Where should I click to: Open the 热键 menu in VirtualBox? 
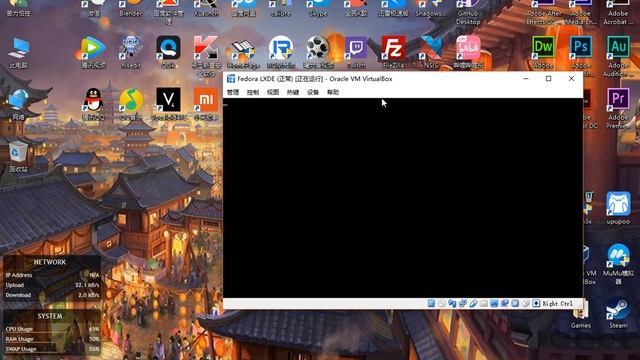click(293, 92)
